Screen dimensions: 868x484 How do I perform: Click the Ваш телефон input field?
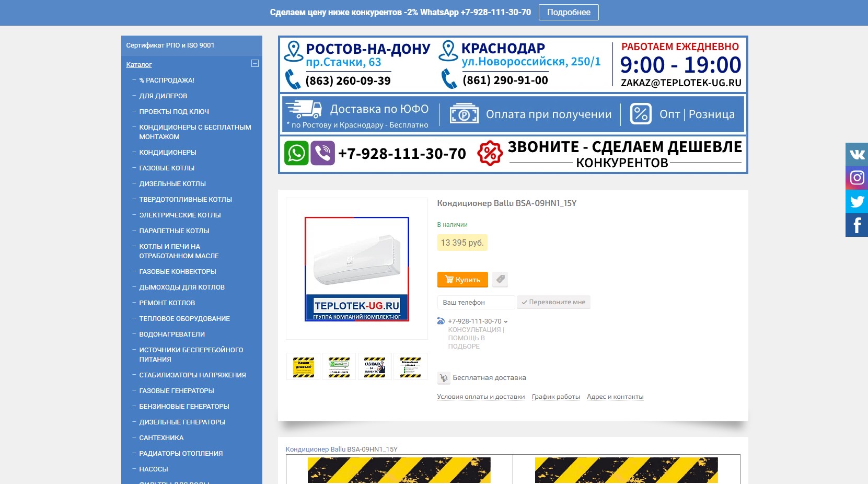point(476,302)
